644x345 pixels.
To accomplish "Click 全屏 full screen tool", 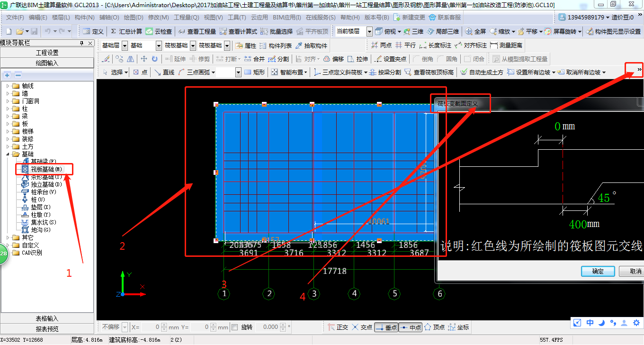I will click(476, 31).
